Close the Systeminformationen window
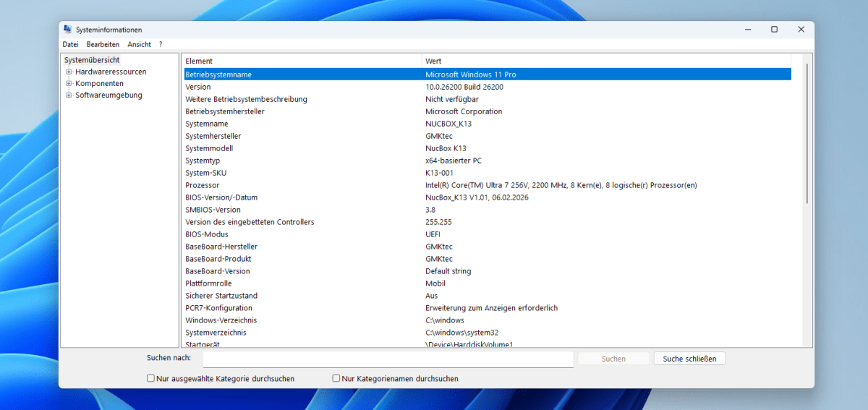 (x=801, y=30)
